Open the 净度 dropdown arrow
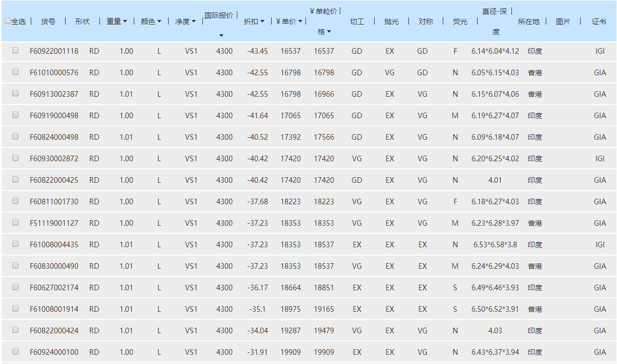617x364 pixels. pos(194,22)
